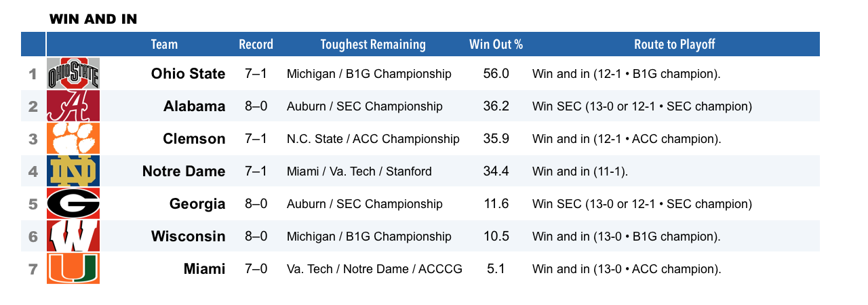Click the Wisconsin W logo
868x305 pixels.
73,236
